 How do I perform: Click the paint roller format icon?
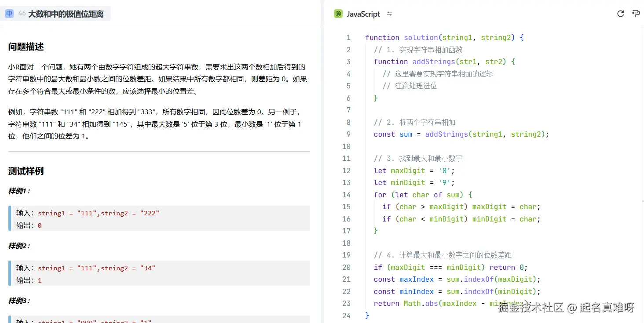636,14
